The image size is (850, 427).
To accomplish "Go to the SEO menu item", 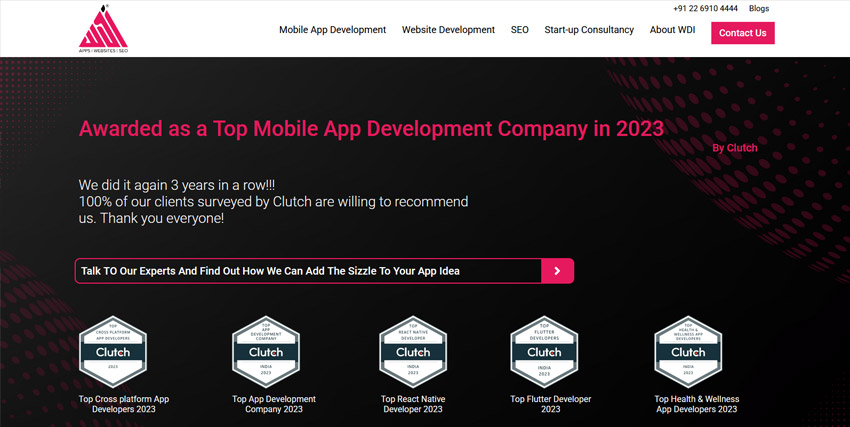I will [519, 30].
